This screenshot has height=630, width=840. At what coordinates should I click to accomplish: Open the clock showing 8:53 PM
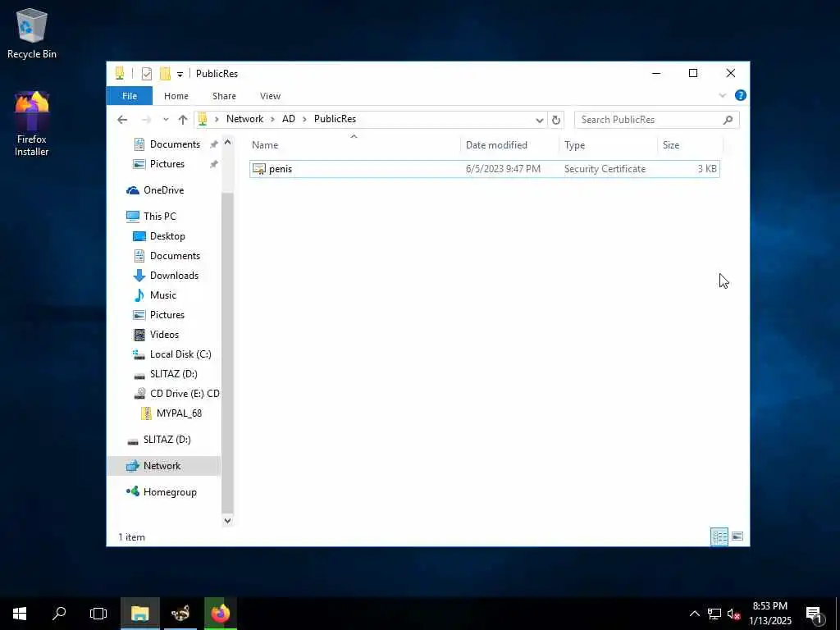(769, 614)
